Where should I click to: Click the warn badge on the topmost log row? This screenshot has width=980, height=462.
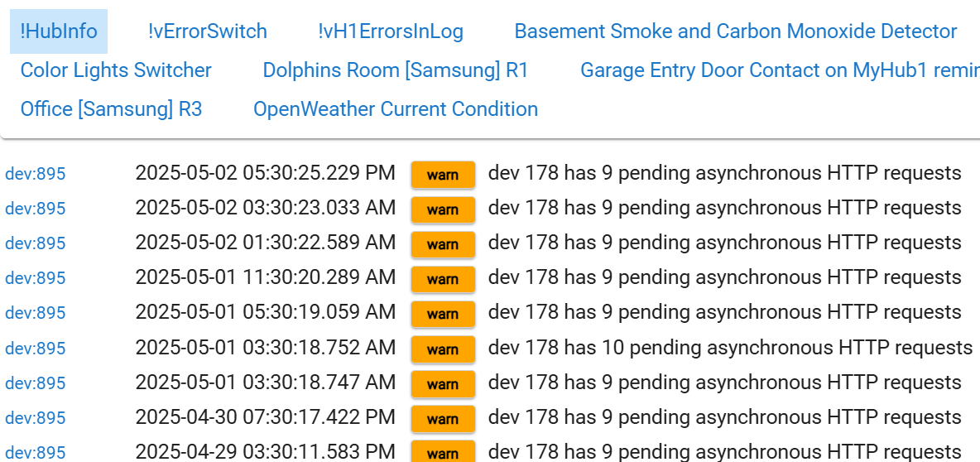[x=443, y=175]
